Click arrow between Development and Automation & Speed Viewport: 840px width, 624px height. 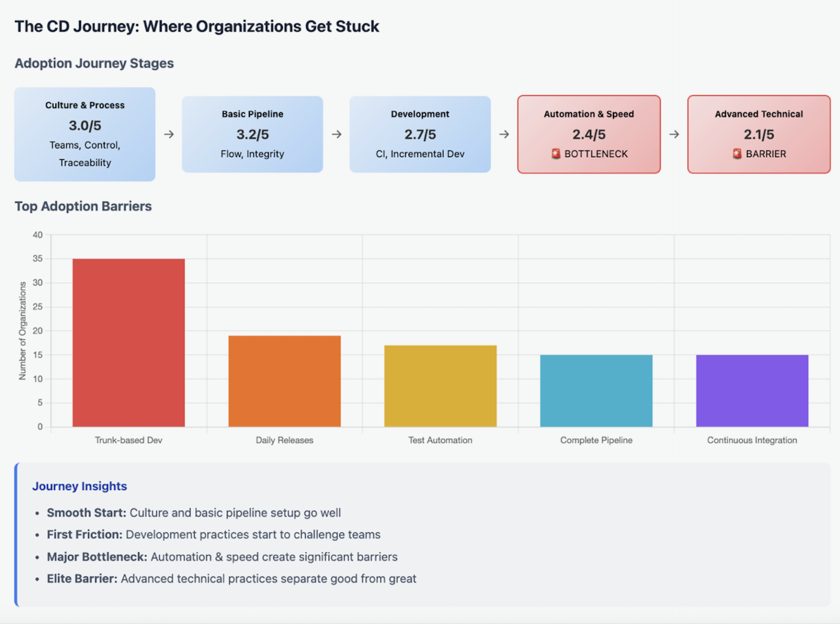(x=504, y=134)
